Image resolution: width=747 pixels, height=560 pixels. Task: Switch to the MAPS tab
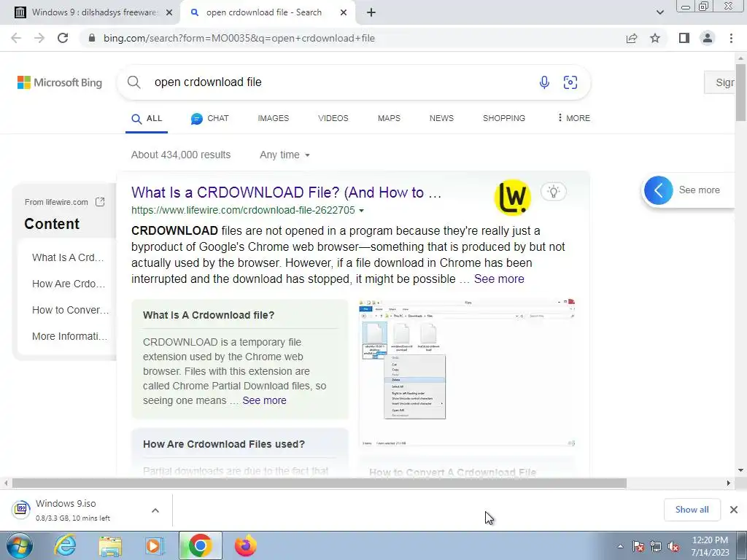point(389,118)
